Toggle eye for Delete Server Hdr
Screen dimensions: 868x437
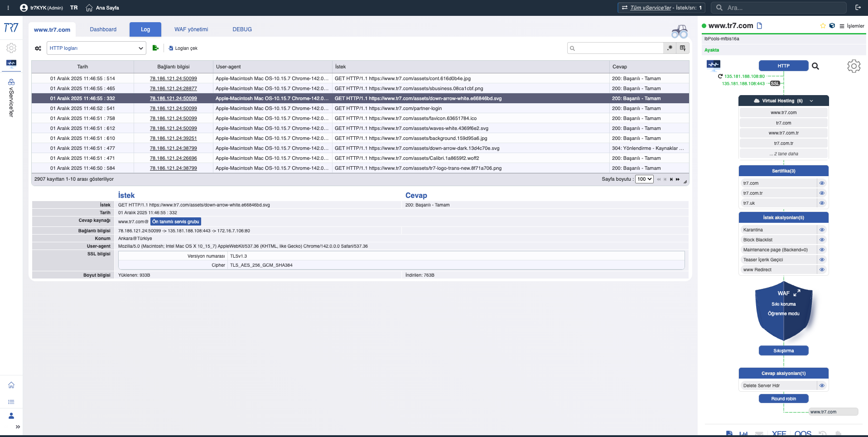(822, 386)
